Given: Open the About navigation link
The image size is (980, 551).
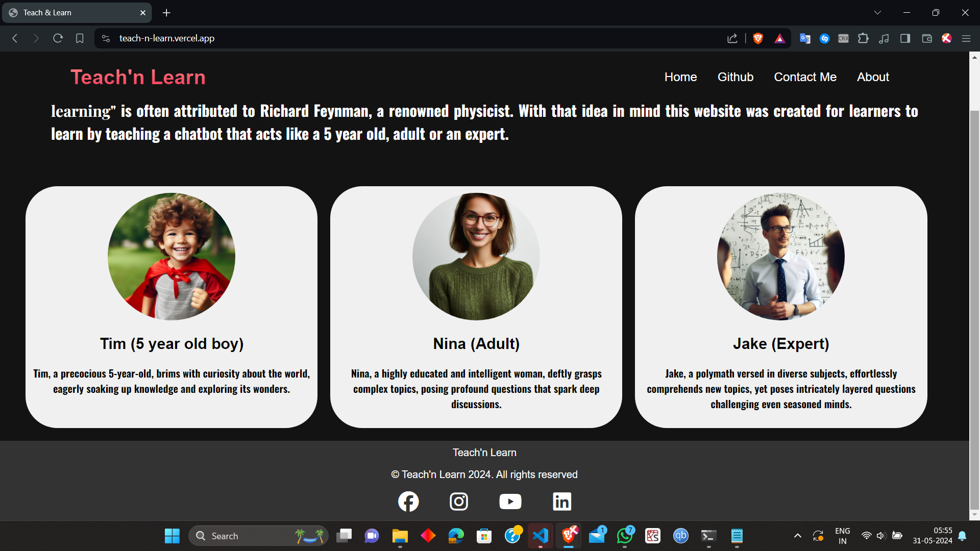Looking at the screenshot, I should point(873,77).
